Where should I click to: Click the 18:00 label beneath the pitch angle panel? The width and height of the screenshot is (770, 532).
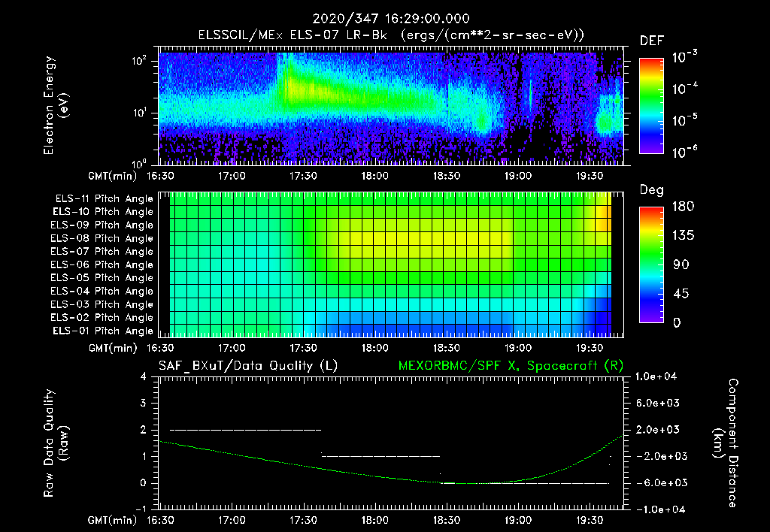374,349
